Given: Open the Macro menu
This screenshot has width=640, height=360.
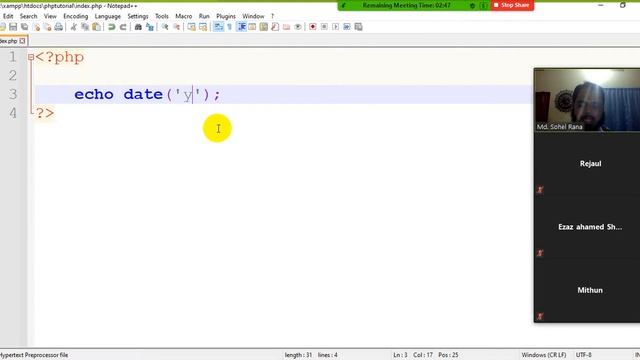Looking at the screenshot, I should click(184, 16).
